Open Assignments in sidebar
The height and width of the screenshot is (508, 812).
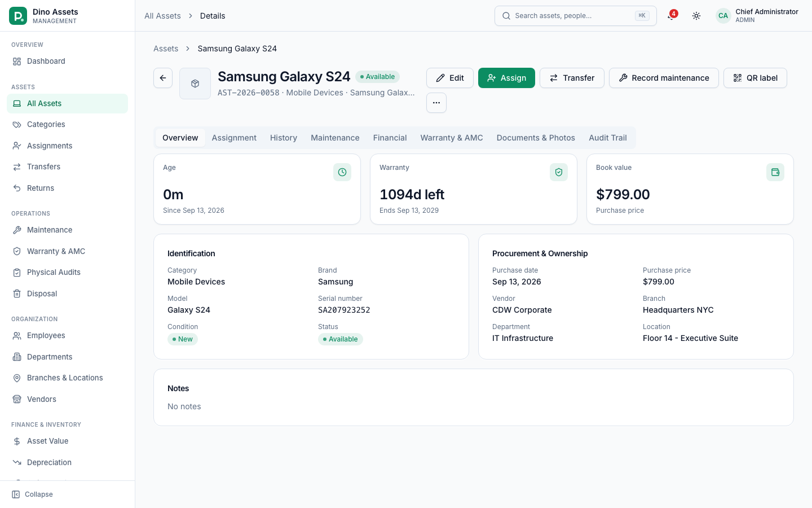[67, 146]
